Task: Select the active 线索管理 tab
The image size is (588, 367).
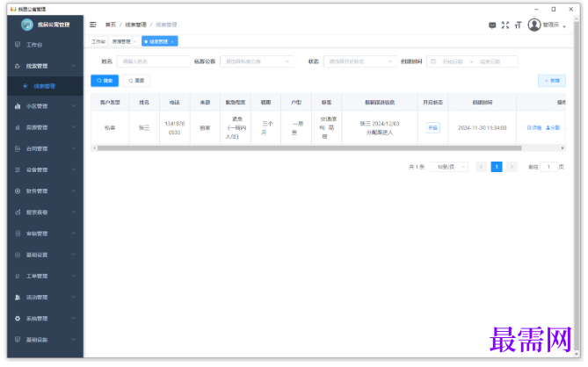Action: tap(159, 41)
